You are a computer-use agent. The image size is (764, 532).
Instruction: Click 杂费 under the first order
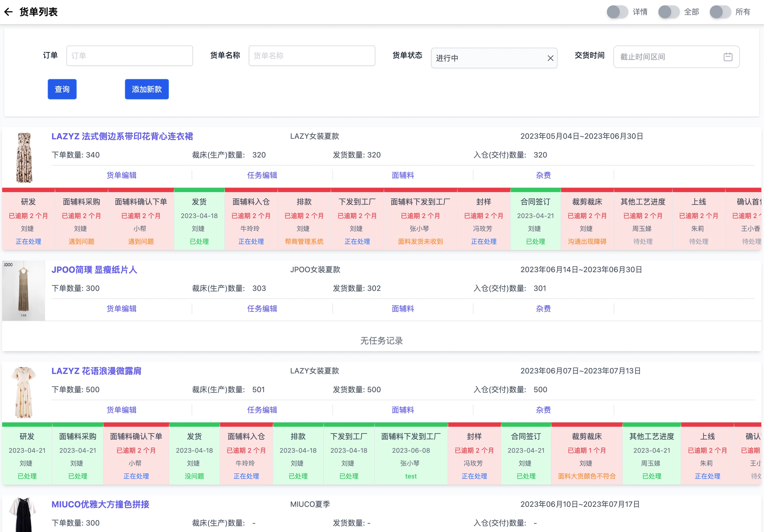click(x=543, y=175)
